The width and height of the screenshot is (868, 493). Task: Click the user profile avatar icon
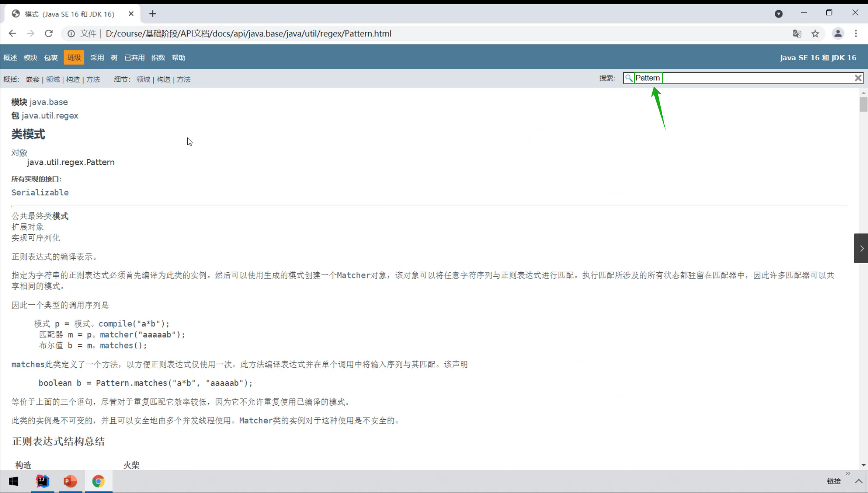pyautogui.click(x=838, y=34)
